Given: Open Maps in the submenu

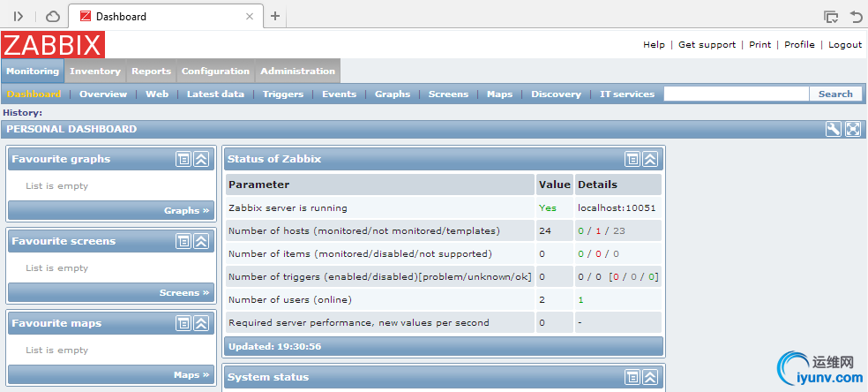Looking at the screenshot, I should tap(500, 94).
